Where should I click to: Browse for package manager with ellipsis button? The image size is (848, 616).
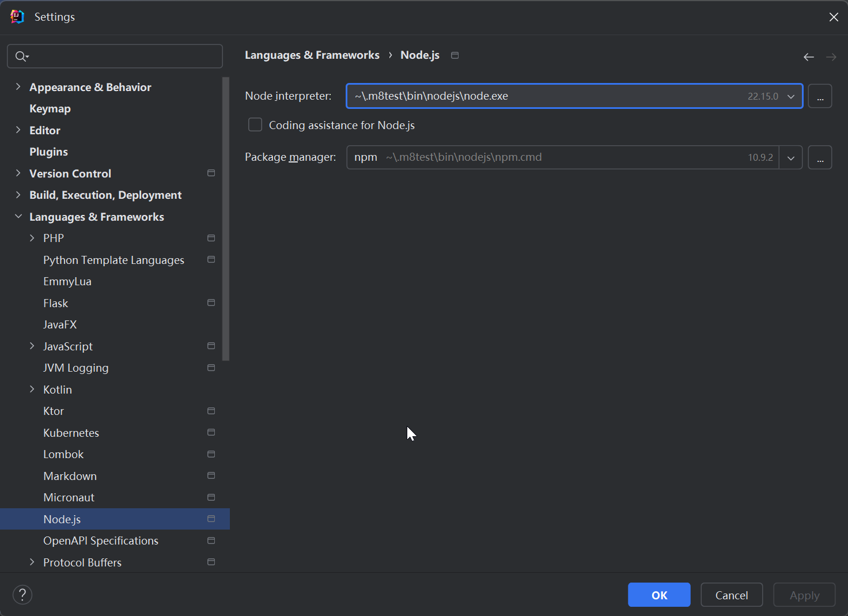tap(820, 157)
